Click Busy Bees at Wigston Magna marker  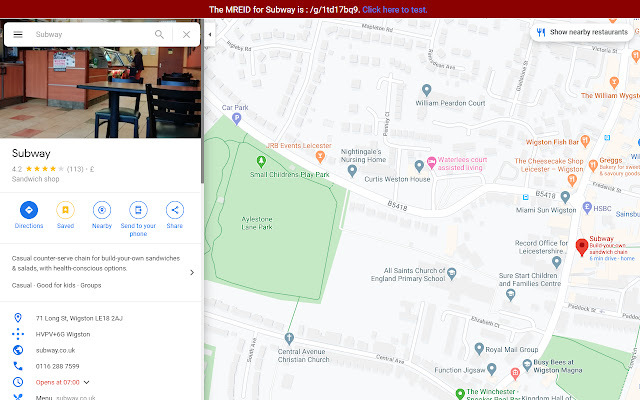(x=527, y=363)
